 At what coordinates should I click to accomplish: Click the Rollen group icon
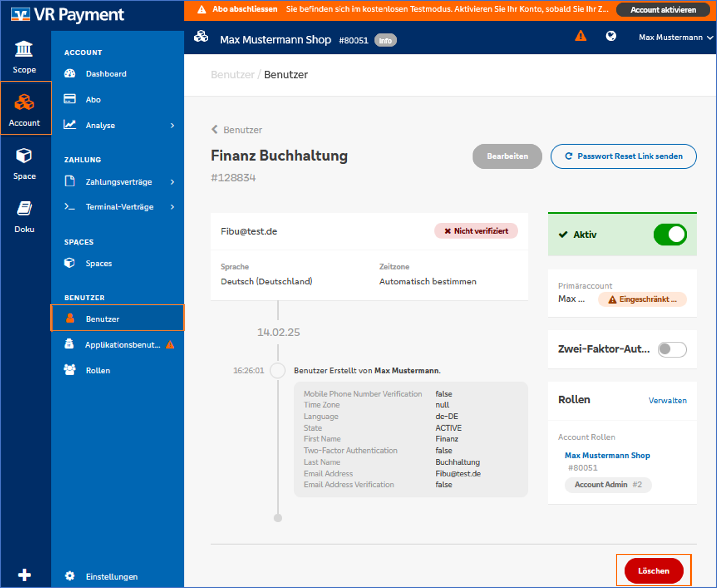point(70,370)
